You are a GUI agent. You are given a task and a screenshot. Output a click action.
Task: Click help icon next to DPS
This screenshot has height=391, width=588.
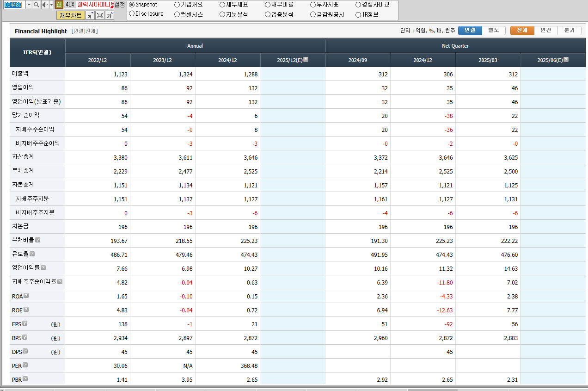coord(25,351)
